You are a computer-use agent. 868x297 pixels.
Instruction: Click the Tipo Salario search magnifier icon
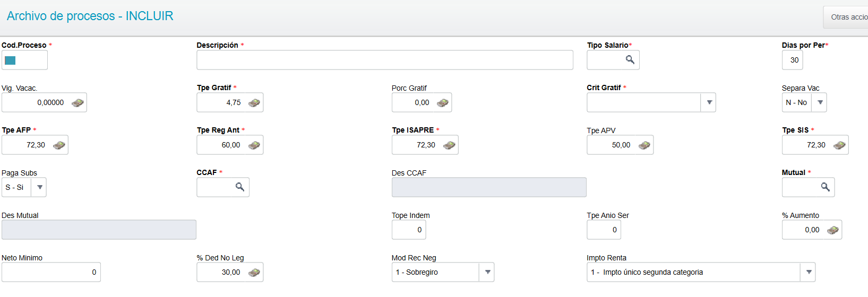pyautogui.click(x=630, y=60)
